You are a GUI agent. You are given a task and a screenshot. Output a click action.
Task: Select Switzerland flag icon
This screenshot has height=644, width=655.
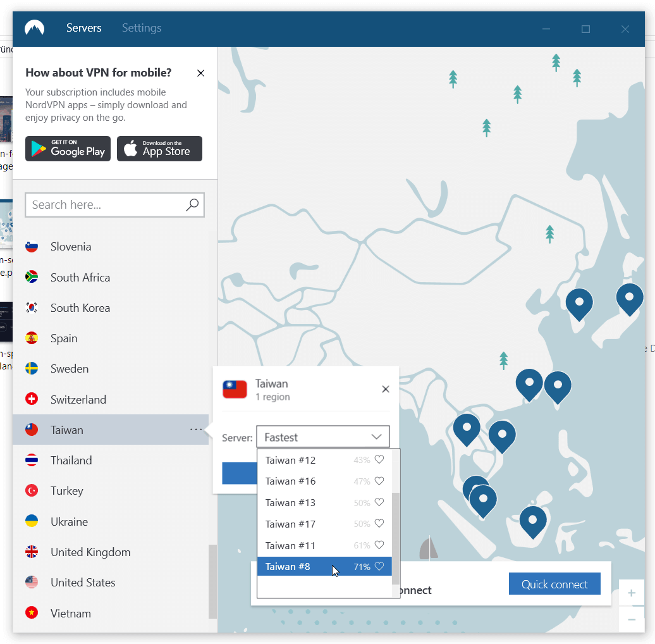[x=32, y=399]
